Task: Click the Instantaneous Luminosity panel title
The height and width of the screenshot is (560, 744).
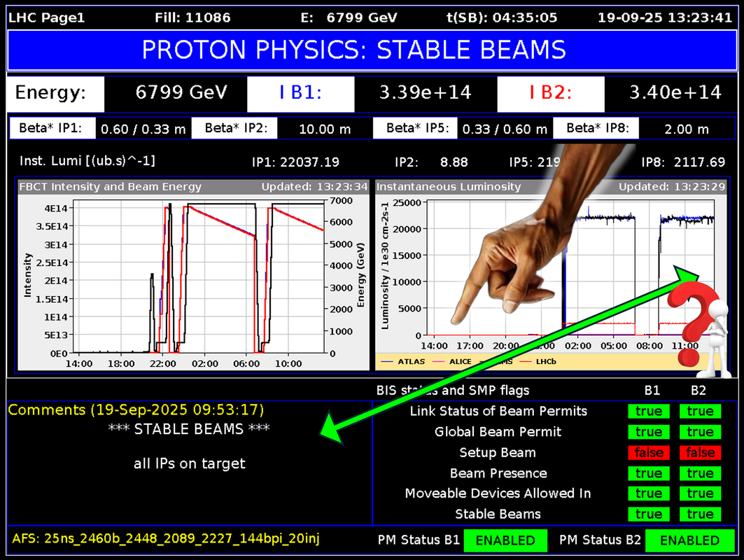Action: [449, 187]
